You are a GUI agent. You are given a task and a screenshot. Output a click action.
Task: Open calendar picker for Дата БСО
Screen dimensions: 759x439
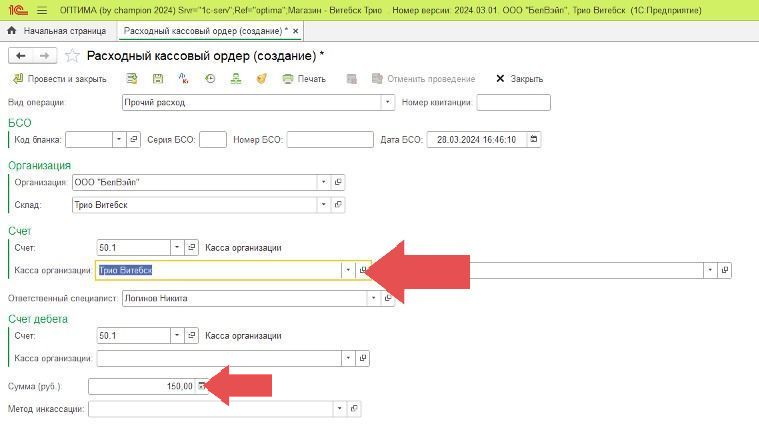point(534,139)
